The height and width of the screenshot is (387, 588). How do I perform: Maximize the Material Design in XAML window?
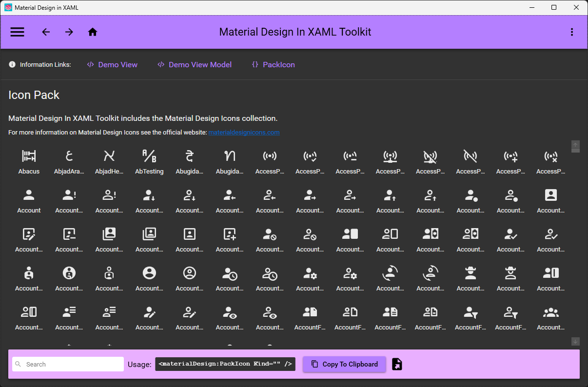554,7
